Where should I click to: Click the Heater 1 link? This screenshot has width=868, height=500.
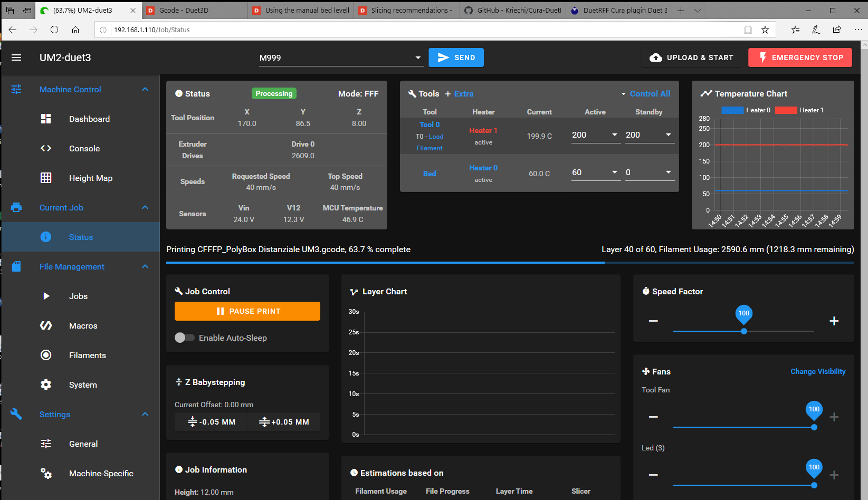pos(483,130)
